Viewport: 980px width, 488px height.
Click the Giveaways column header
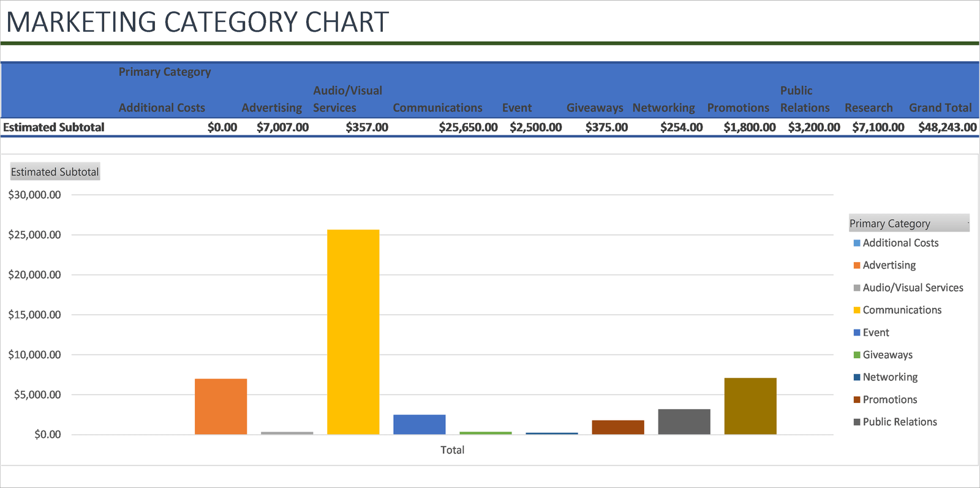595,108
